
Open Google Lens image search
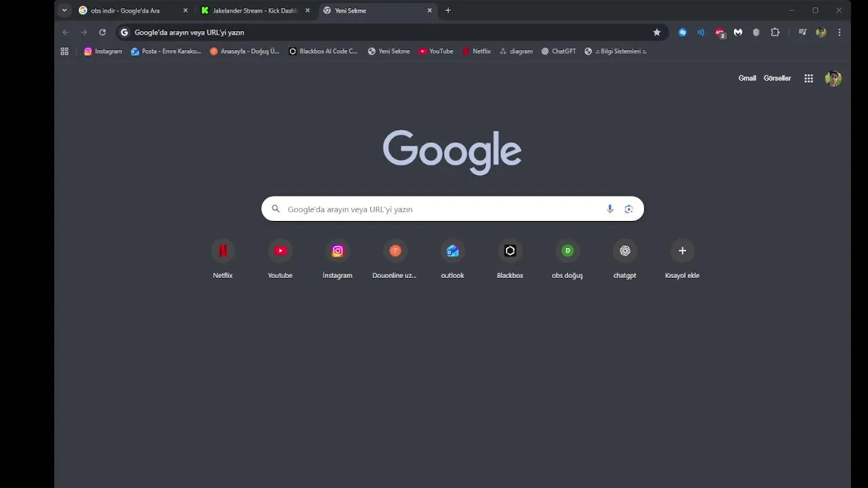pos(629,209)
